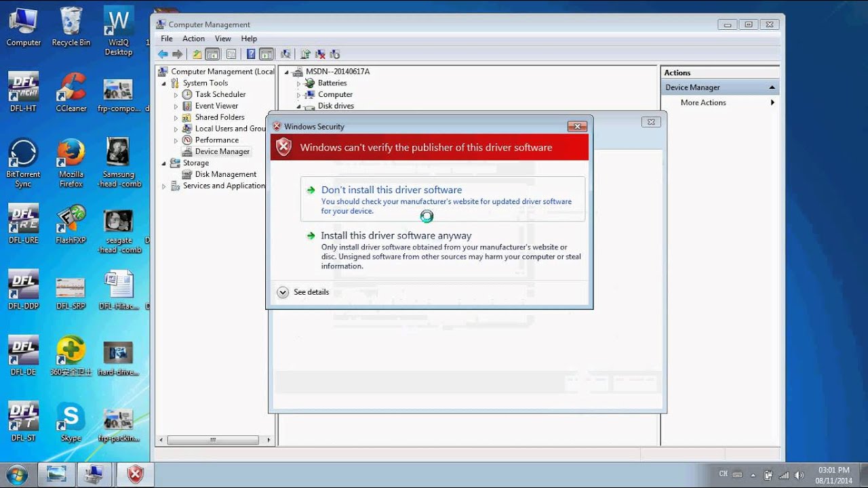Toggle Show/Hide Console Tree toolbar button
The image size is (868, 488).
click(x=212, y=54)
